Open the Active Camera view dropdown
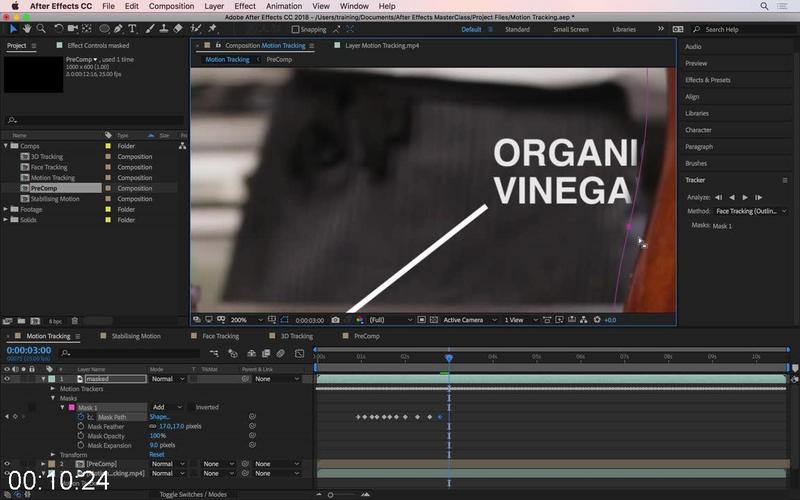This screenshot has width=800, height=500. (469, 320)
